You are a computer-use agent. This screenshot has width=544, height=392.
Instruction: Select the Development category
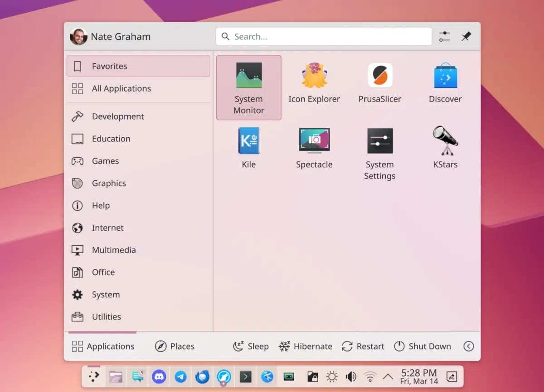[x=118, y=116]
